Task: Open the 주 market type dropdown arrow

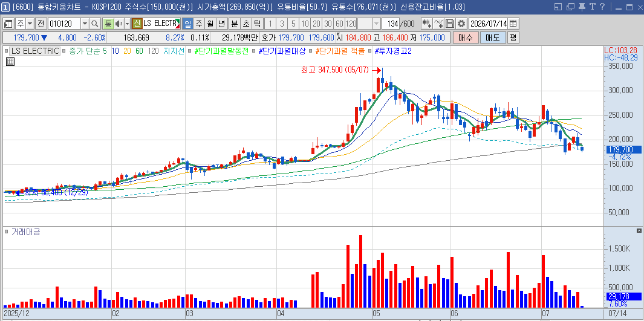Action: (x=30, y=24)
